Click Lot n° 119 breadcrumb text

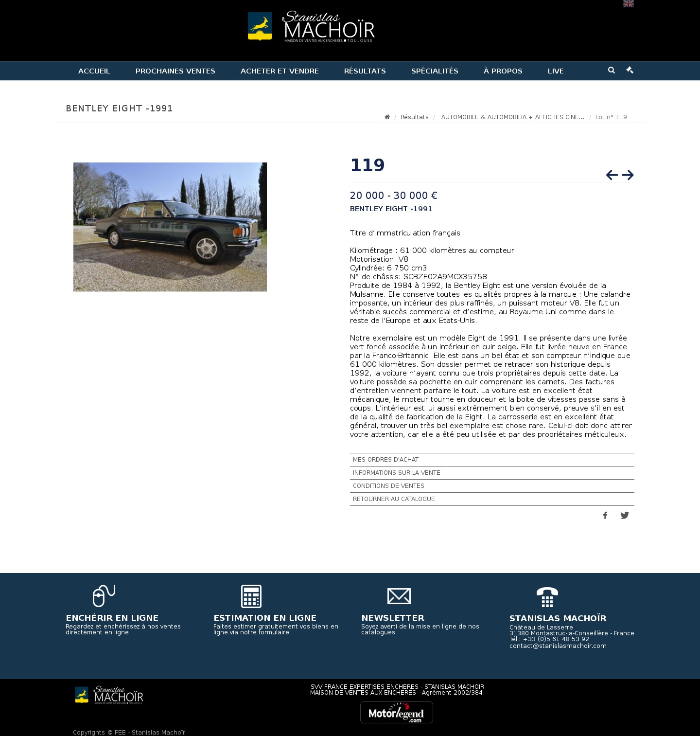[611, 117]
